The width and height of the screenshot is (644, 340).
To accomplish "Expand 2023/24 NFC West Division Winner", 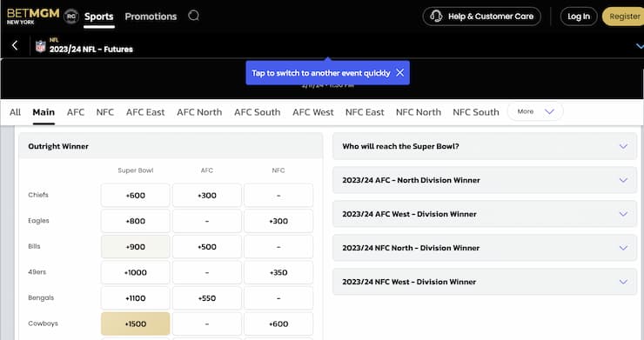I will pyautogui.click(x=485, y=282).
